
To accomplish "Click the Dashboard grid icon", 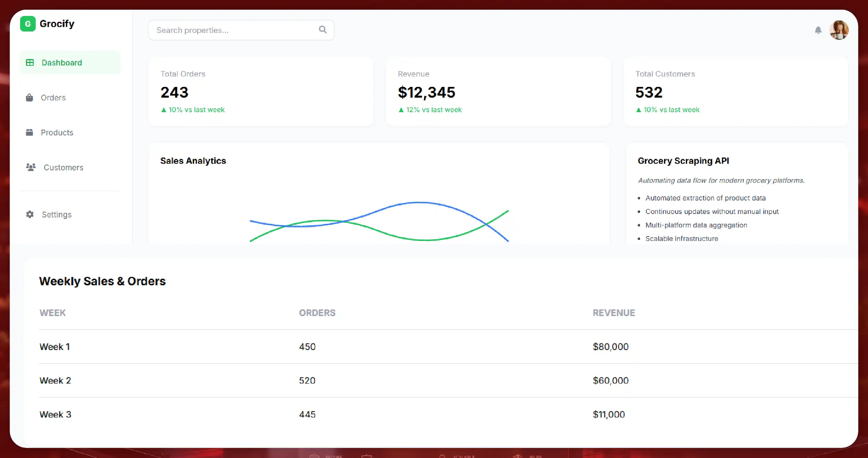I will point(30,63).
